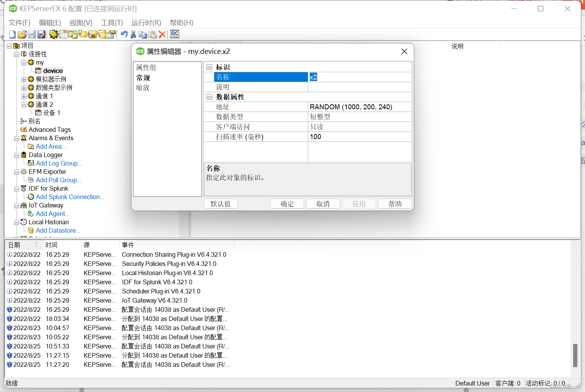The width and height of the screenshot is (585, 392).
Task: Click the Add Agent... link
Action: (x=53, y=214)
